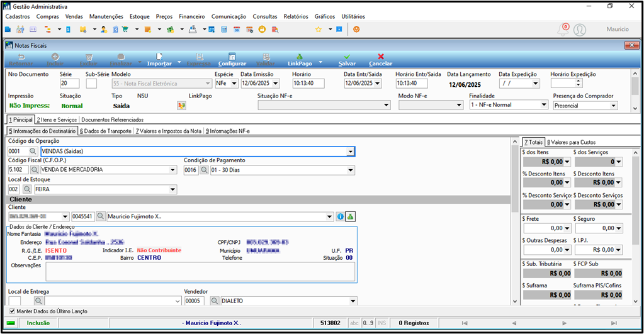Expand the 01 - 30 Dias payment dropdown
Image resolution: width=644 pixels, height=334 pixels.
click(351, 170)
